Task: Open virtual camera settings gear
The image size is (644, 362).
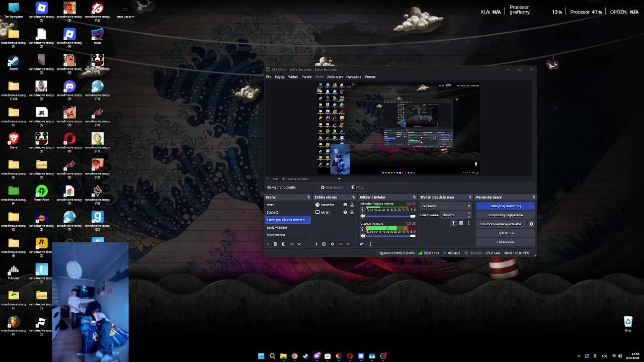Action: 531,224
